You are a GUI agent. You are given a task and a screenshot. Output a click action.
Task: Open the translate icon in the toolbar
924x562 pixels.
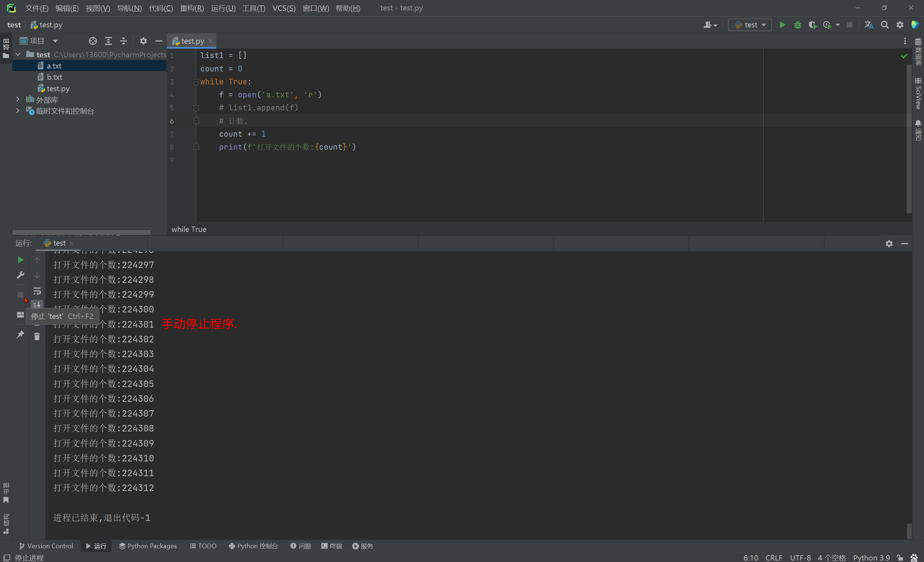tap(869, 25)
